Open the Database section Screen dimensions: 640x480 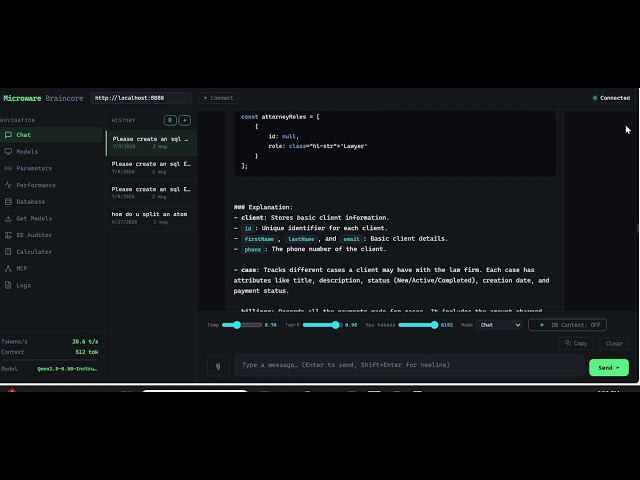(51, 202)
